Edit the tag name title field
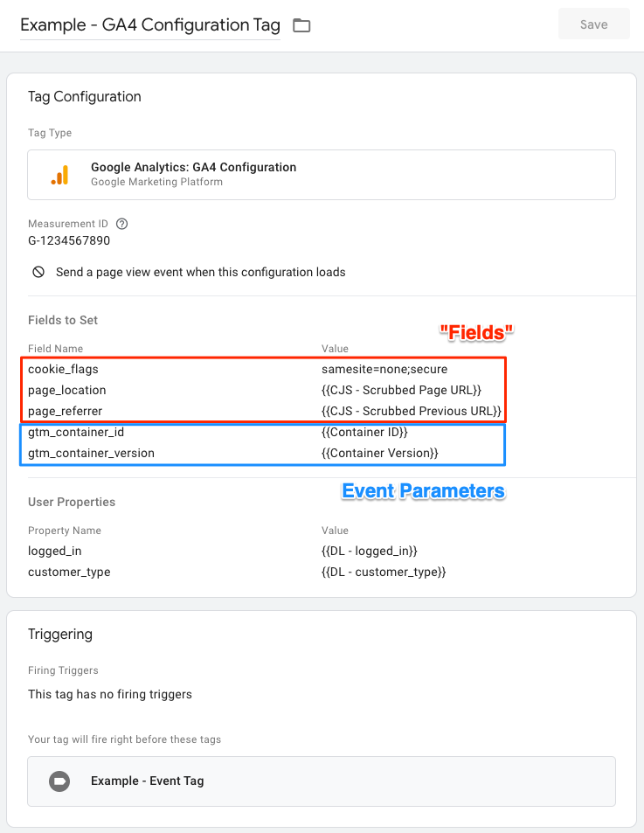 pos(150,25)
